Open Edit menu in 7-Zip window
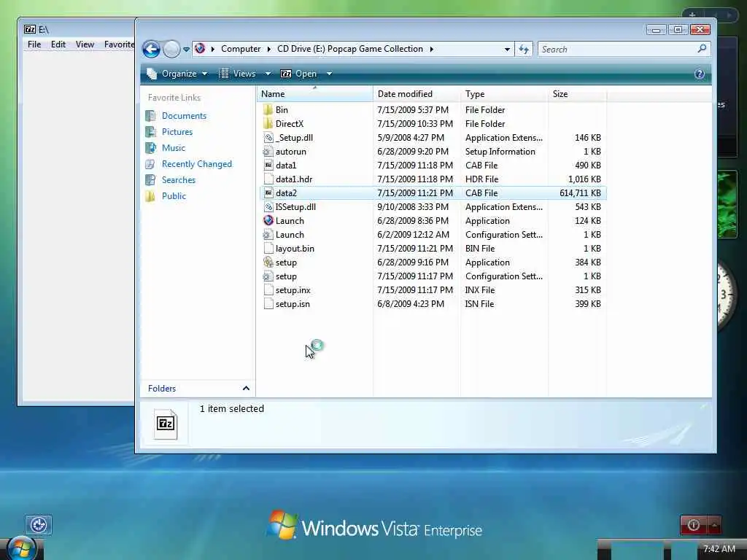 coord(58,44)
